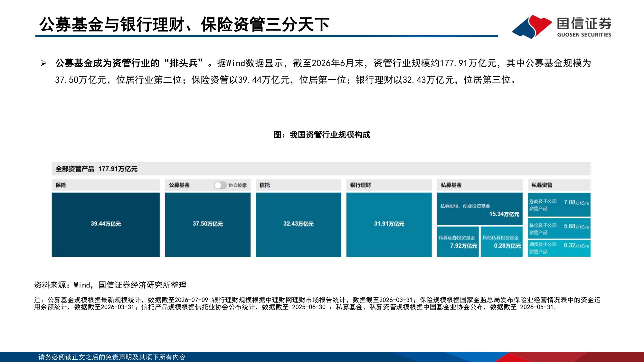Select 期货及子公司资管产品 0.32万亿元 tile

(x=559, y=248)
